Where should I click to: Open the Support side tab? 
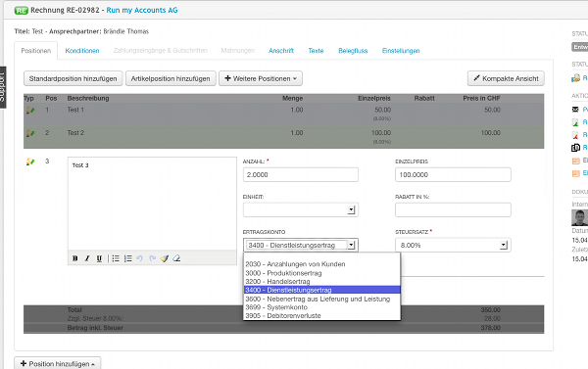3,87
